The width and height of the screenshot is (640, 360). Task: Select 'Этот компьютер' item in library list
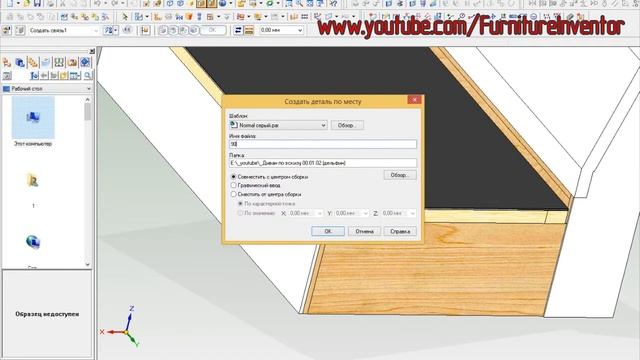33,122
